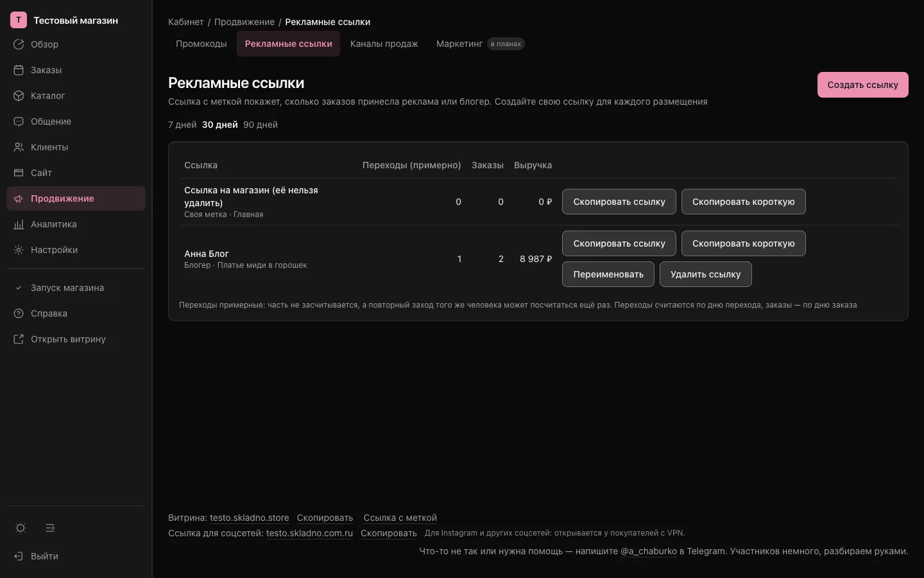This screenshot has height=578, width=924.
Task: Copy the store link via Скопировать ссылку
Action: coord(619,202)
